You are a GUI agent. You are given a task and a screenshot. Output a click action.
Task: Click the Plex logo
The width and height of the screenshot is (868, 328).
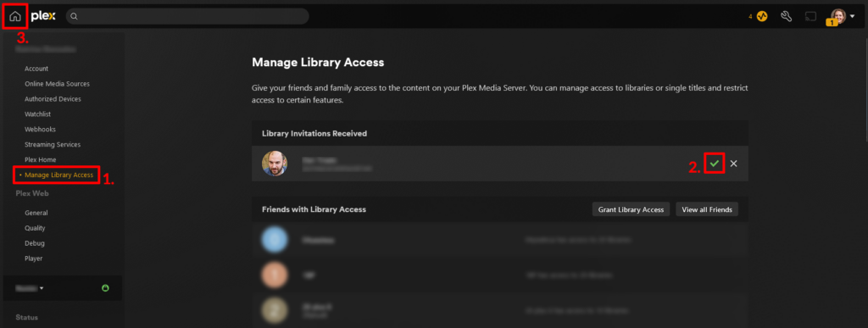[x=43, y=16]
